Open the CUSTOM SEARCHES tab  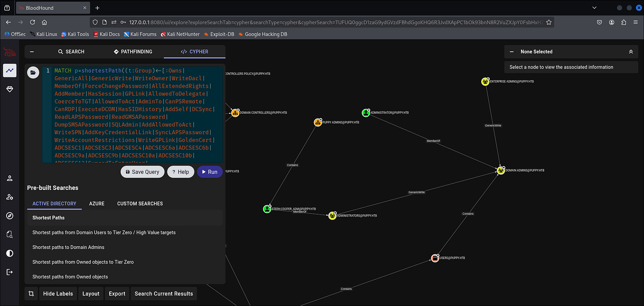140,204
